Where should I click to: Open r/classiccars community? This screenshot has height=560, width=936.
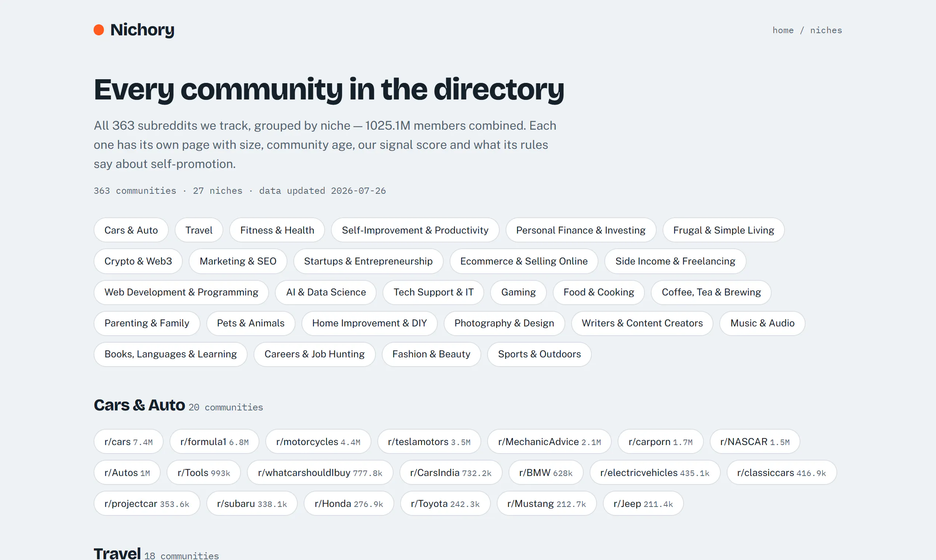tap(781, 472)
